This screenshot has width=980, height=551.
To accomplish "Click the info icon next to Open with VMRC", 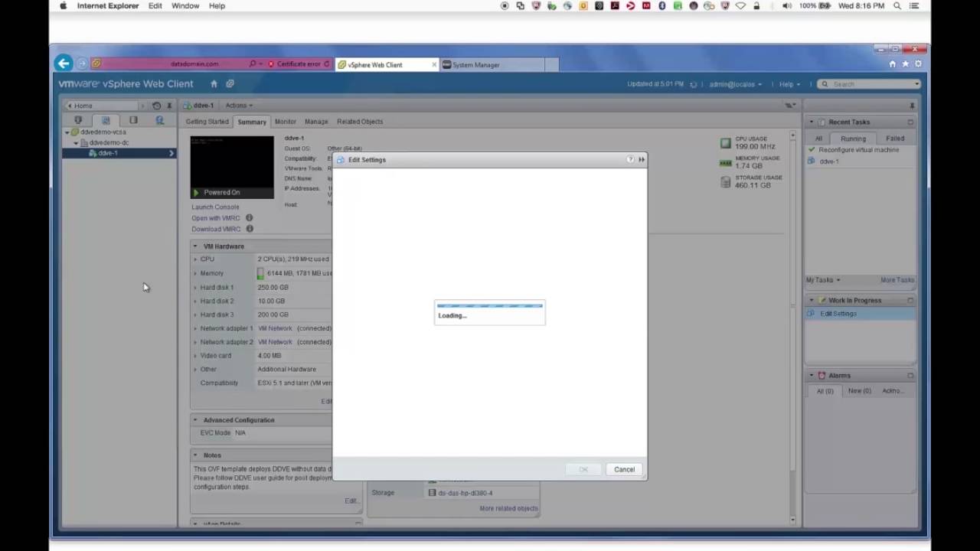I will tap(249, 218).
